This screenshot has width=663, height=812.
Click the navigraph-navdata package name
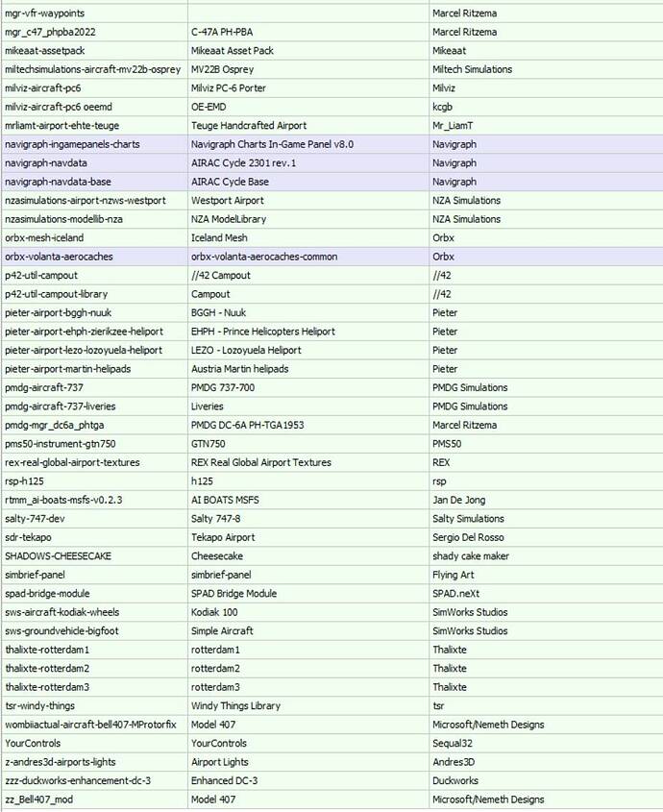46,163
